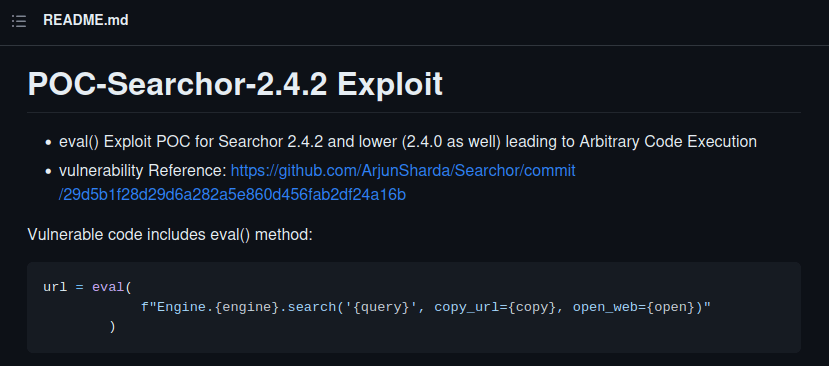This screenshot has height=366, width=829.
Task: Click the 'Arbitrary Code Execution' phrase
Action: pos(668,142)
